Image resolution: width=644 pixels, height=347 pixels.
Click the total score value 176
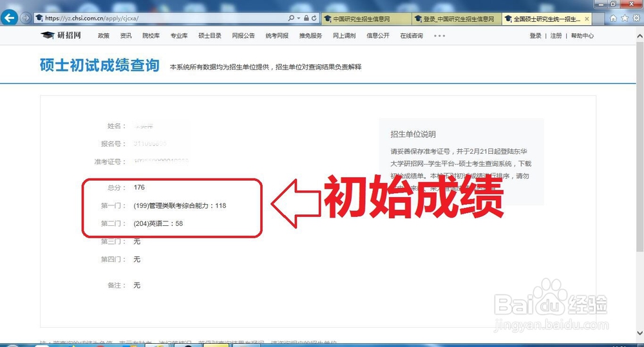[139, 187]
